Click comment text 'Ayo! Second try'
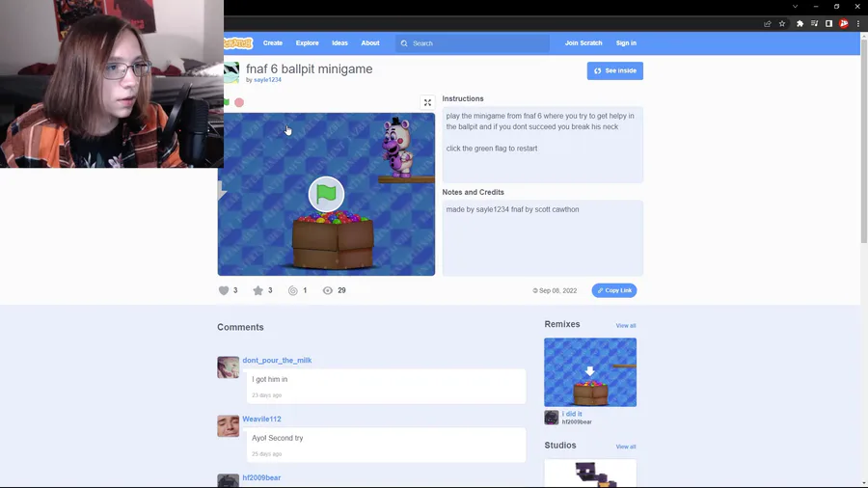This screenshot has height=488, width=868. pos(278,438)
